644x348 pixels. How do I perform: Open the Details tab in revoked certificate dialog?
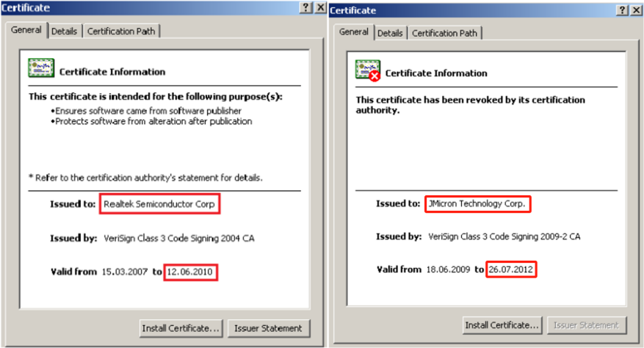(390, 33)
